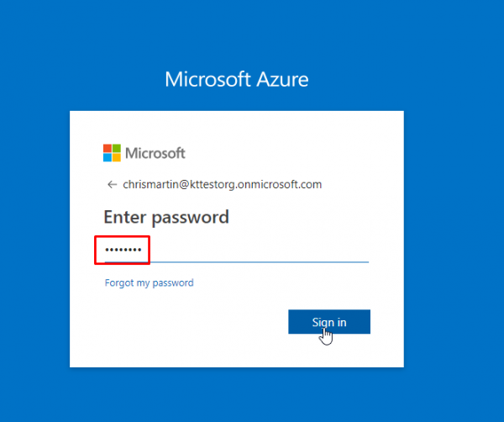
Task: Click the Microsoft Azure page title
Action: pos(237,79)
